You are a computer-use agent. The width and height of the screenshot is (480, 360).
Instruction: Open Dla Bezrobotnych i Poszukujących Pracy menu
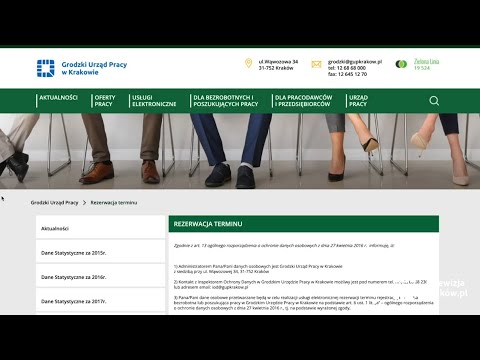pos(226,101)
